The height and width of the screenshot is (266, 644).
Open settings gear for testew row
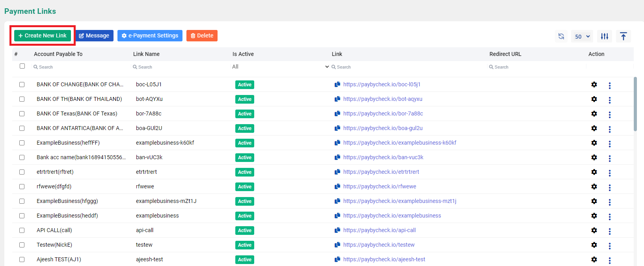click(x=594, y=245)
